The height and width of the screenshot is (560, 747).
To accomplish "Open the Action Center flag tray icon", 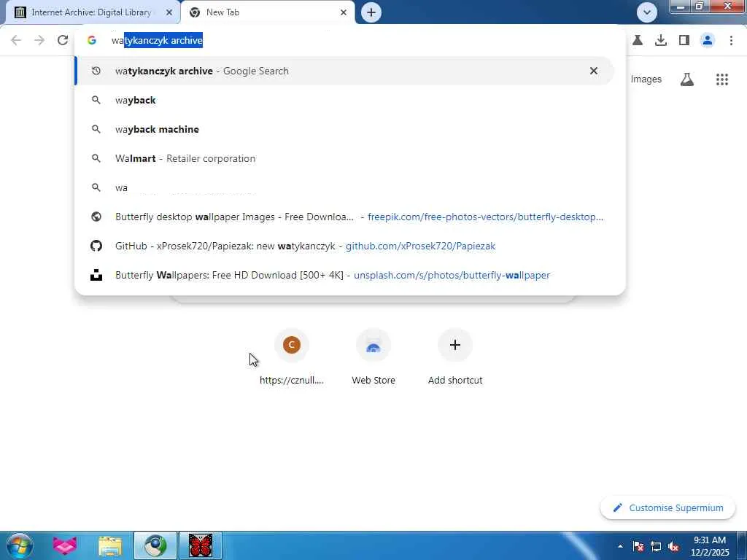I will click(x=638, y=546).
